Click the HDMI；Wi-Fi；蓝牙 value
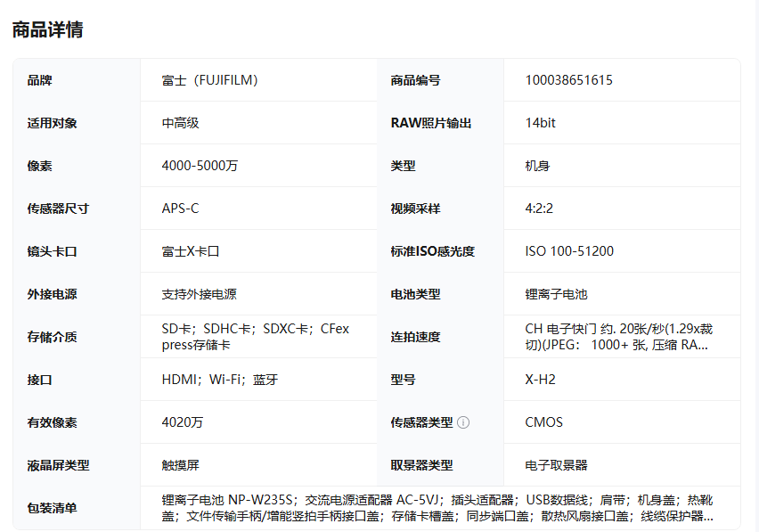Image resolution: width=759 pixels, height=532 pixels. point(220,380)
